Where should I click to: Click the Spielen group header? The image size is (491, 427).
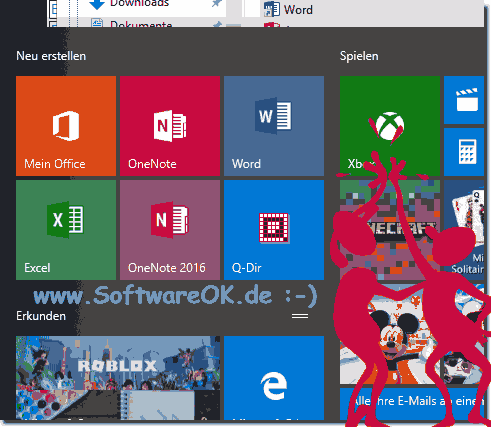[x=359, y=56]
